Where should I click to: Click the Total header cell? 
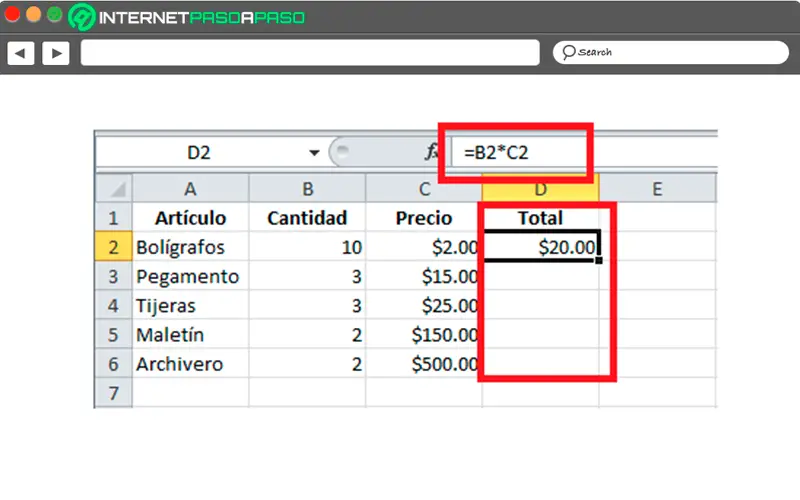coord(540,218)
